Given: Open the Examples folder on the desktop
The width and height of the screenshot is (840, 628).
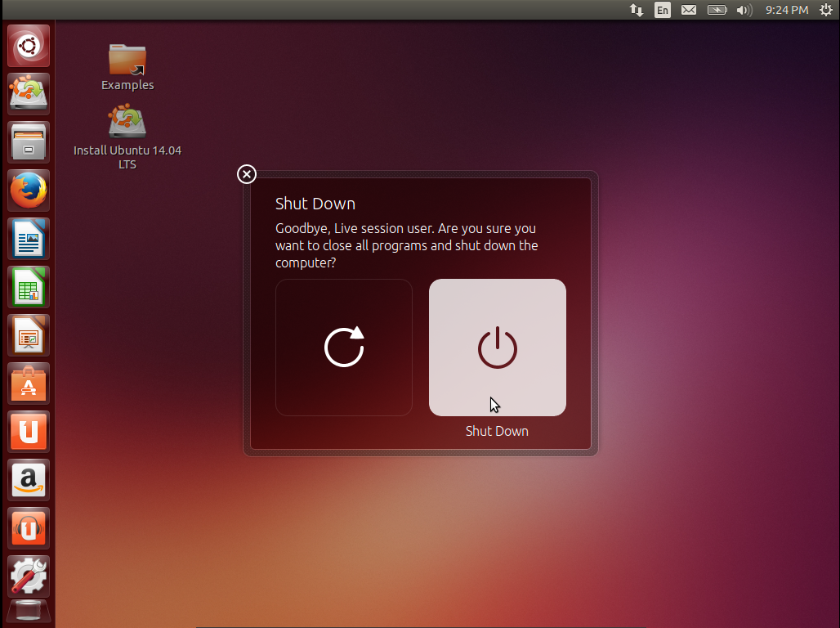Looking at the screenshot, I should tap(127, 61).
